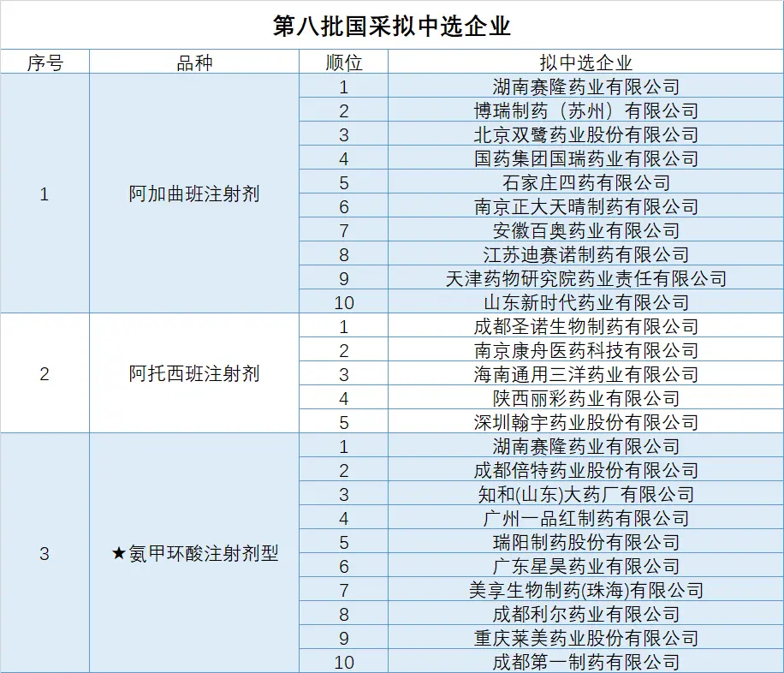Pick 陕西丽彩药业有限公司
This screenshot has height=673, width=784.
point(586,399)
